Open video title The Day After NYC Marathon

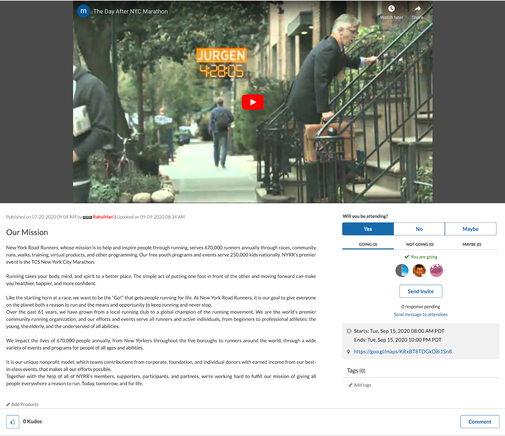[x=130, y=11]
